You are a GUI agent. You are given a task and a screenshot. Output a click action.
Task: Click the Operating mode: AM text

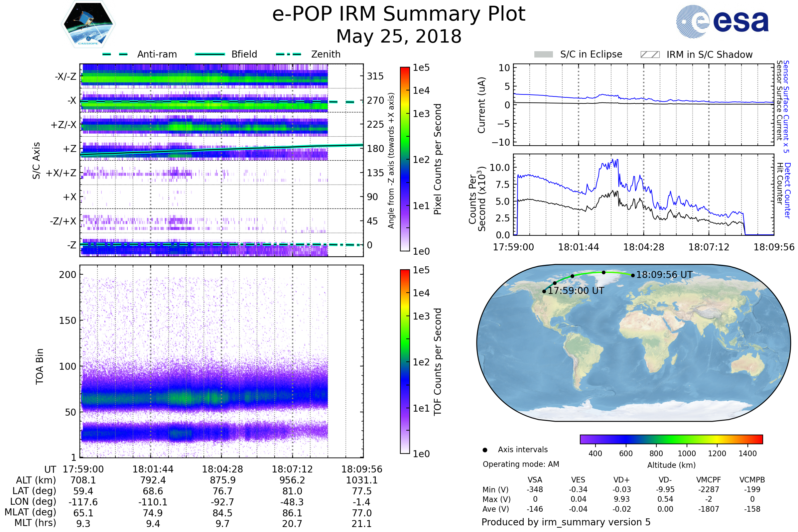521,464
